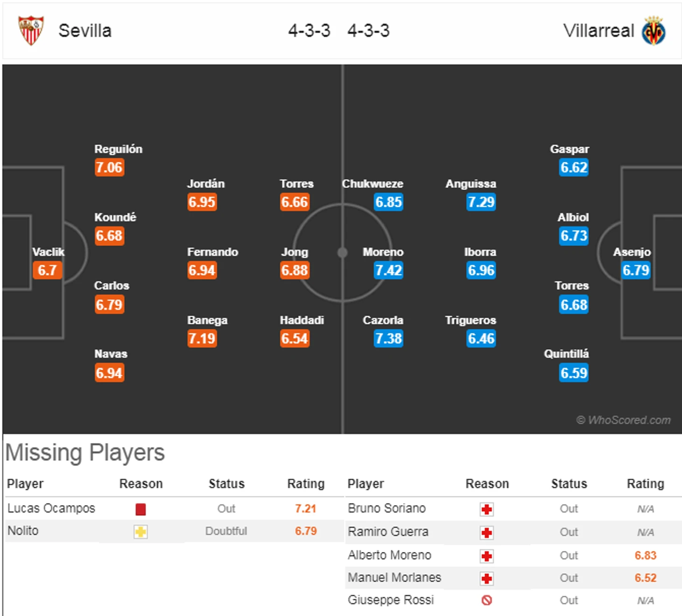Click Vaclik's 6.7 goalkeeper rating badge
The image size is (682, 616).
(47, 270)
